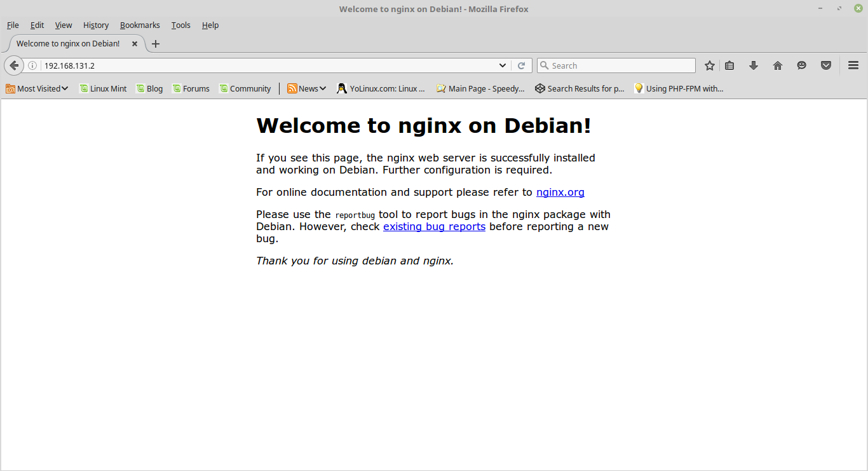
Task: Click the reportbug monospace word
Action: (x=355, y=215)
